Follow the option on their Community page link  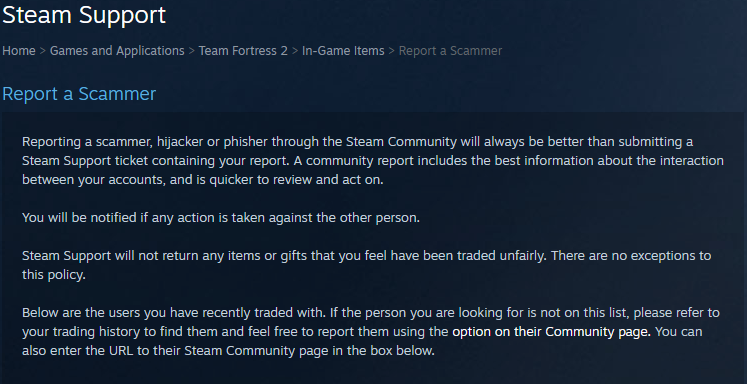click(551, 332)
